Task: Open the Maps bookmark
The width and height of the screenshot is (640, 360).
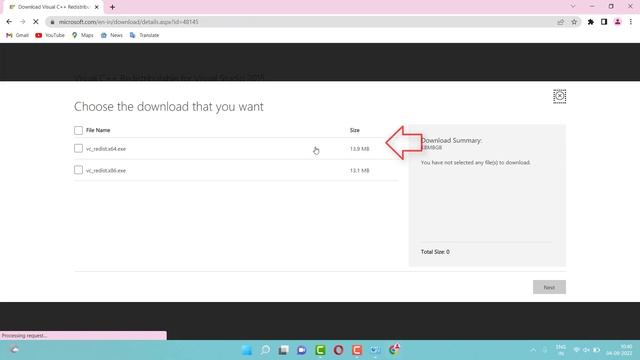Action: pyautogui.click(x=82, y=35)
